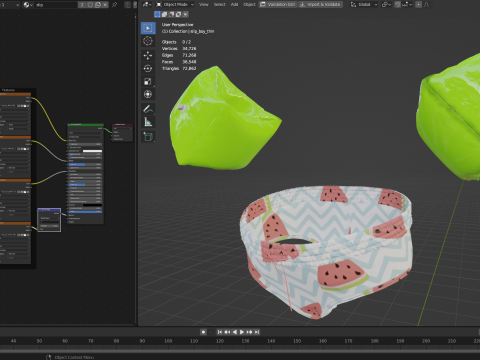
Task: Select the Add Cube tool
Action: pos(148,136)
